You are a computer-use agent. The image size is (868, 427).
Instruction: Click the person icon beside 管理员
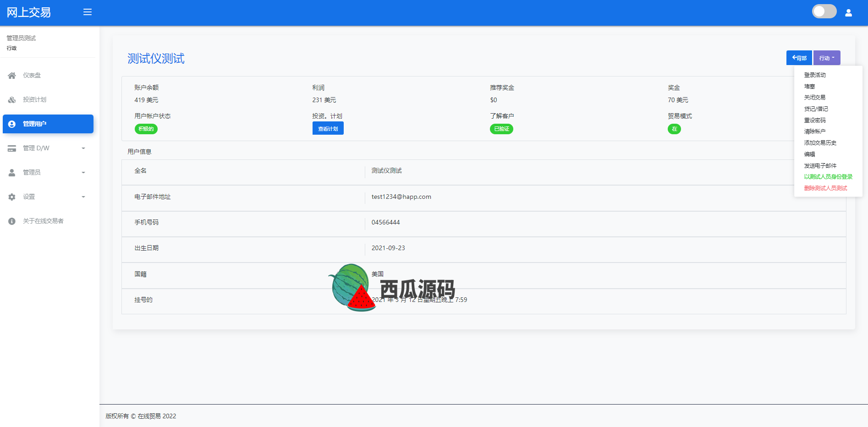(12, 173)
